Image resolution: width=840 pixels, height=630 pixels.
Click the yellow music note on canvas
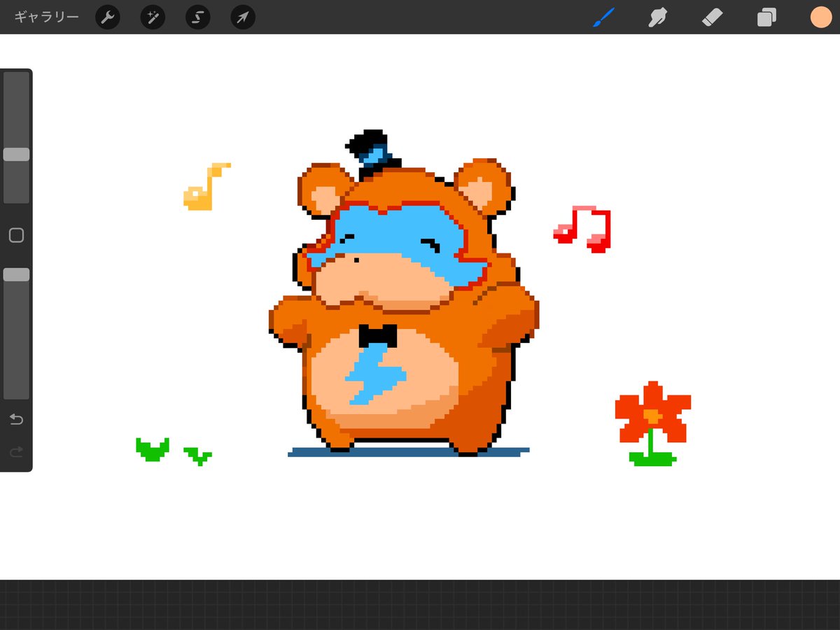[x=206, y=186]
